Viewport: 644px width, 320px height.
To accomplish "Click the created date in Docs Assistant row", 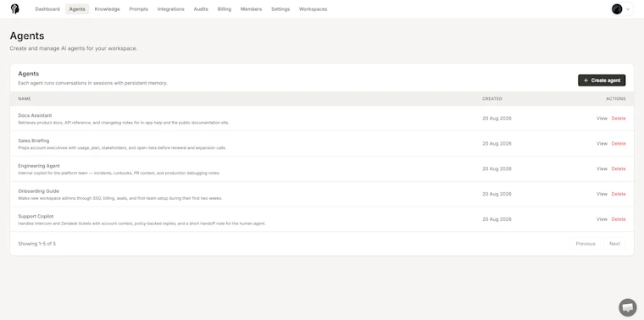I will point(497,119).
